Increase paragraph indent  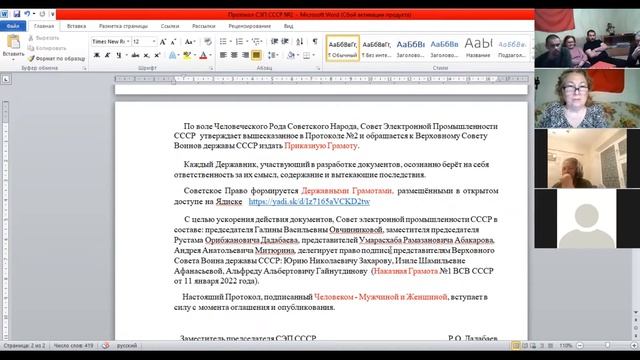[x=285, y=42]
